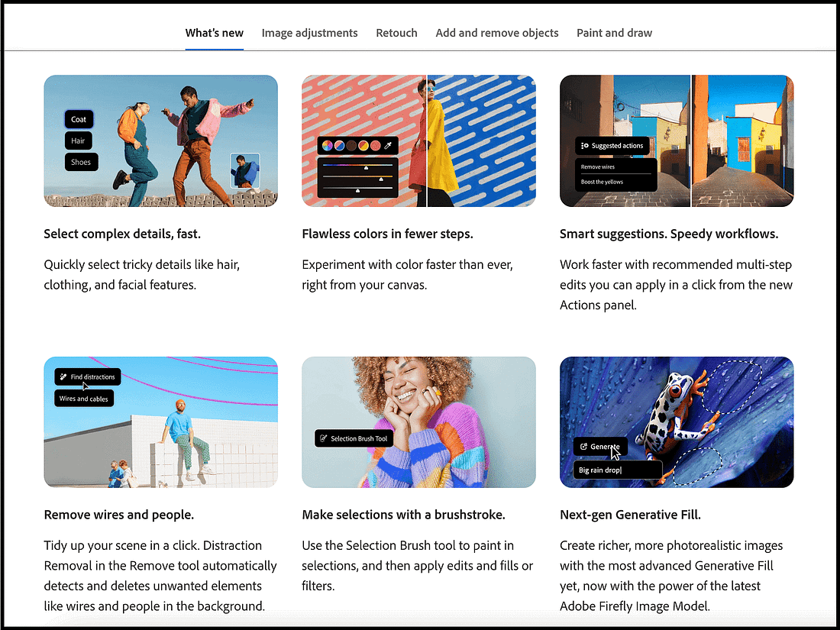Click the "Use the Selection Brush tool" description
Viewport: 840px width, 630px height.
point(417,566)
